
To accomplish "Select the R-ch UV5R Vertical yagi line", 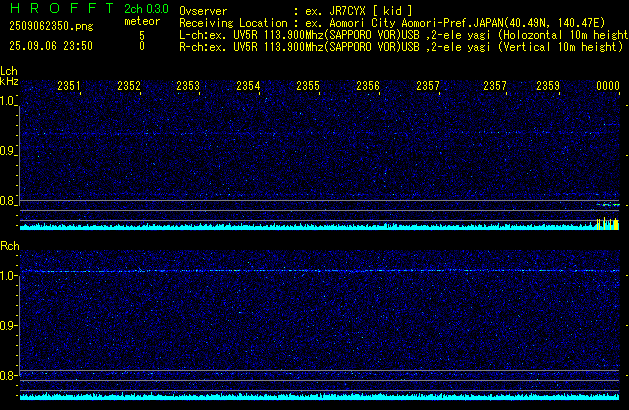I will click(401, 47).
